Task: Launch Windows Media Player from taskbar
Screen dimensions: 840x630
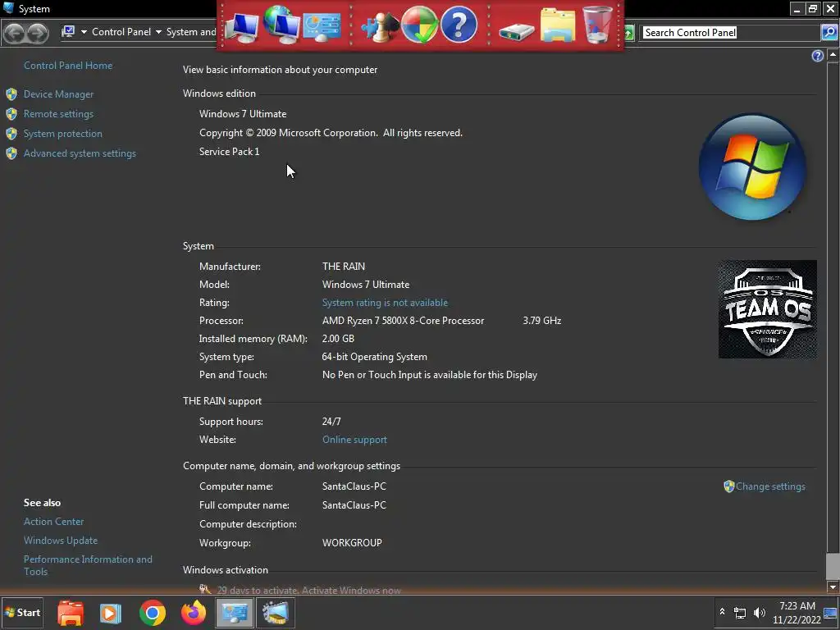Action: pyautogui.click(x=111, y=613)
